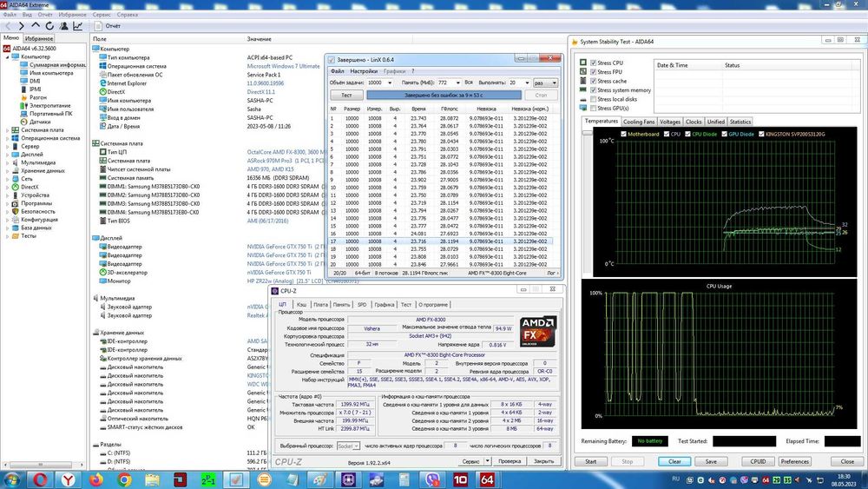Open LinX Настройки menu
The height and width of the screenshot is (489, 868).
[364, 71]
